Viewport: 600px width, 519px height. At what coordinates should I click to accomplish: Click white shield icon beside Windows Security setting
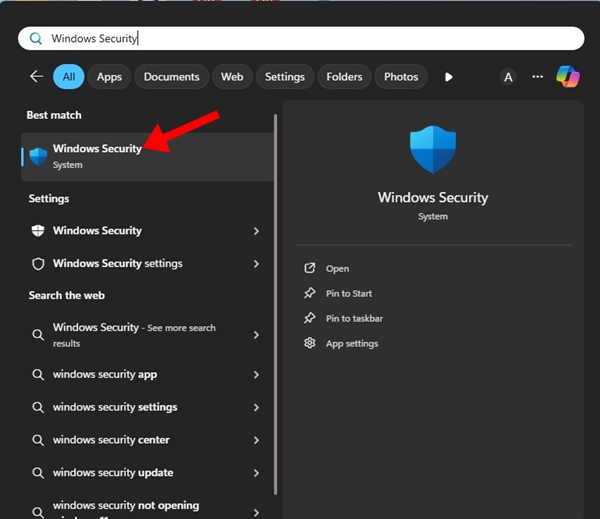(38, 231)
